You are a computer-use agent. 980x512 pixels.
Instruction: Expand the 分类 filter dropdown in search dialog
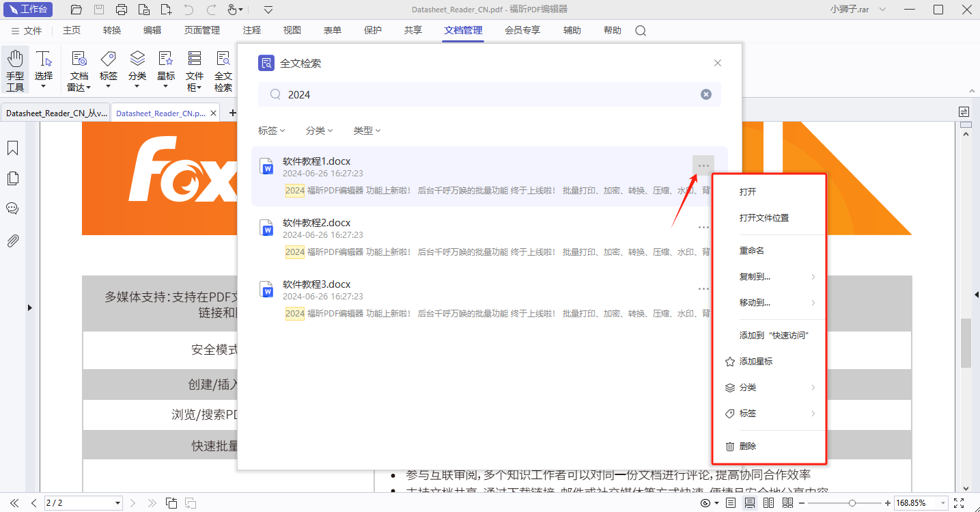tap(320, 131)
